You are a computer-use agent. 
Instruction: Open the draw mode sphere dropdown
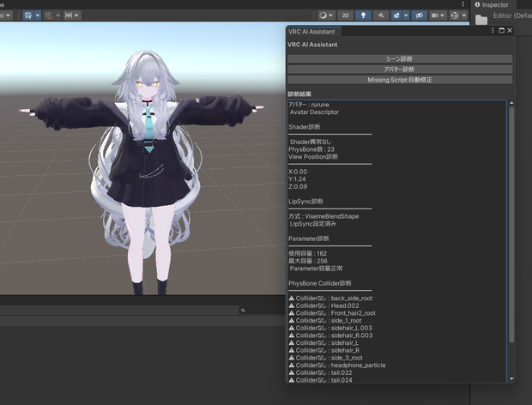point(326,15)
